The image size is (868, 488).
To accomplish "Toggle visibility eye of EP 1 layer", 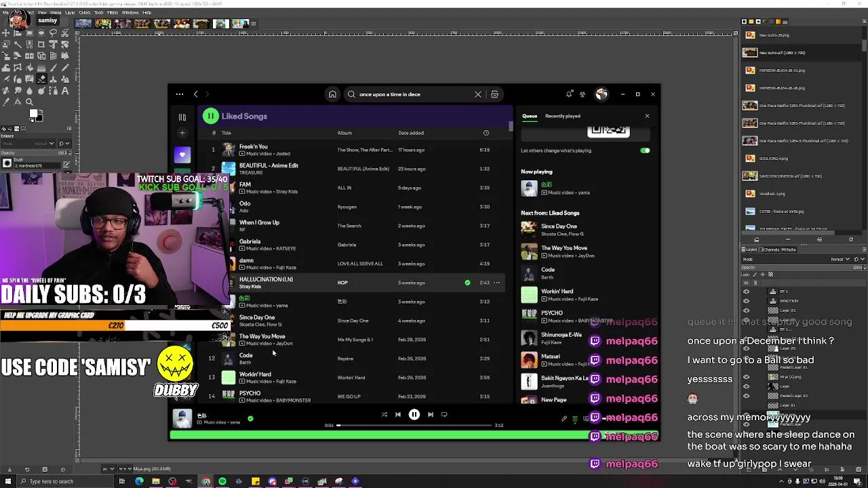I will pos(746,291).
